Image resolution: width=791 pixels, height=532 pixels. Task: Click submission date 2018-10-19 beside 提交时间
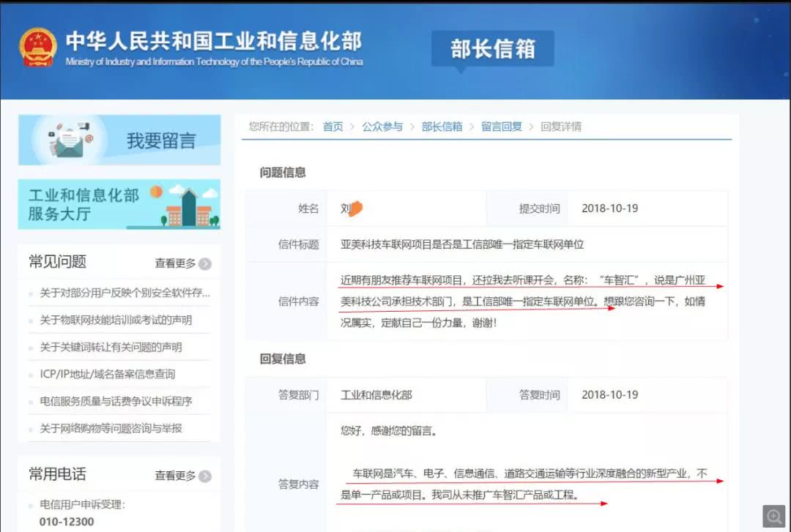[609, 209]
